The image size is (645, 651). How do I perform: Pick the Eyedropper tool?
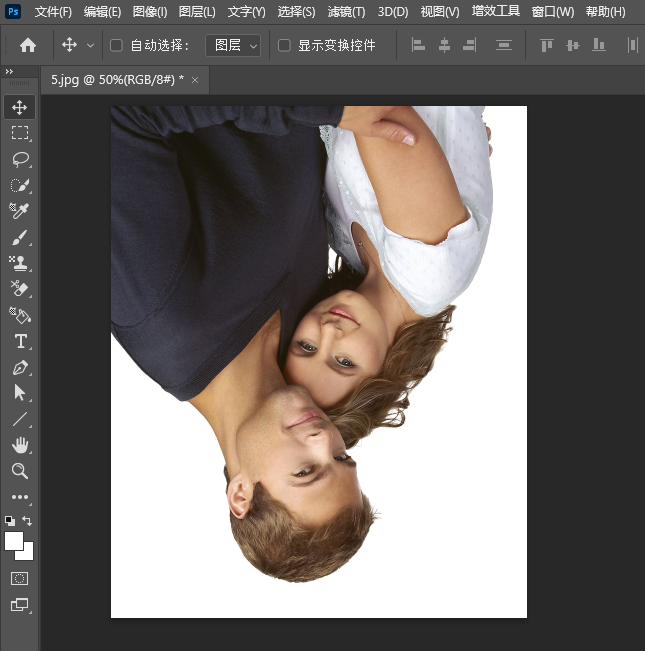point(19,211)
